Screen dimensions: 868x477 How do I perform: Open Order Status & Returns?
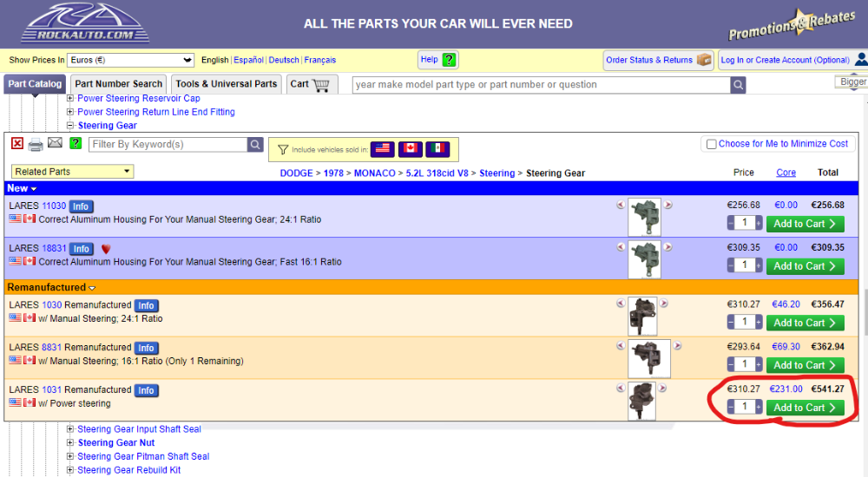tap(658, 60)
